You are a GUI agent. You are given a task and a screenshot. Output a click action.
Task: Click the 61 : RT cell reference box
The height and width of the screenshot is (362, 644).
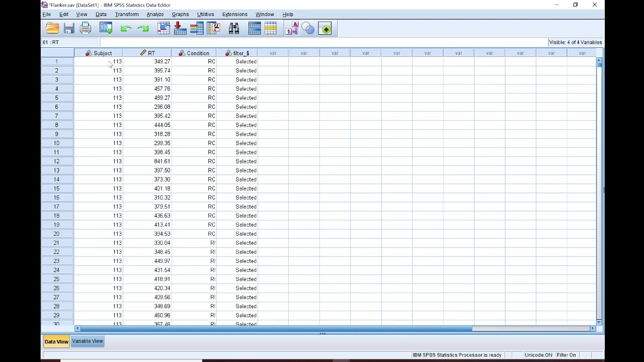click(x=70, y=43)
